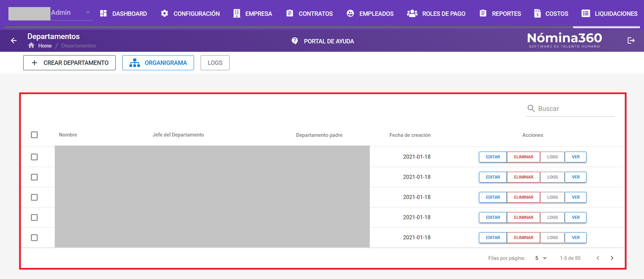Click the Contratos clipboard icon
The height and width of the screenshot is (279, 644).
point(290,13)
